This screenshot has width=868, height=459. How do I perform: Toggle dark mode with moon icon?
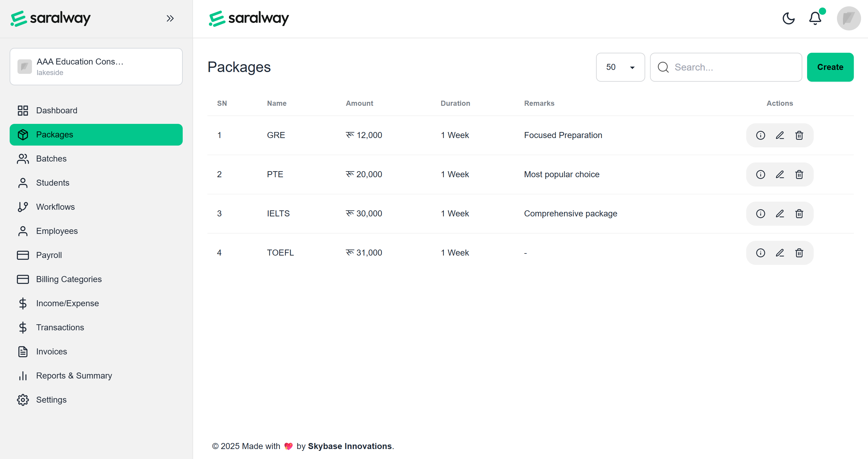(x=788, y=18)
